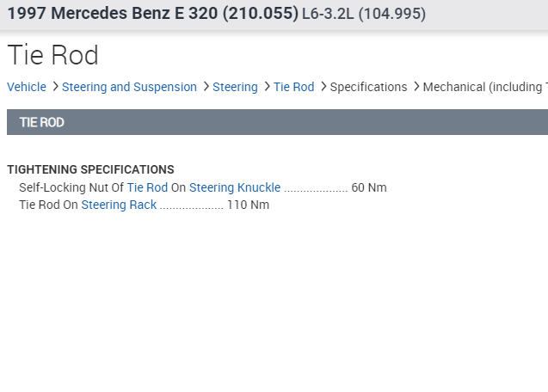
Task: Follow the Steering Rack link
Action: coord(119,205)
